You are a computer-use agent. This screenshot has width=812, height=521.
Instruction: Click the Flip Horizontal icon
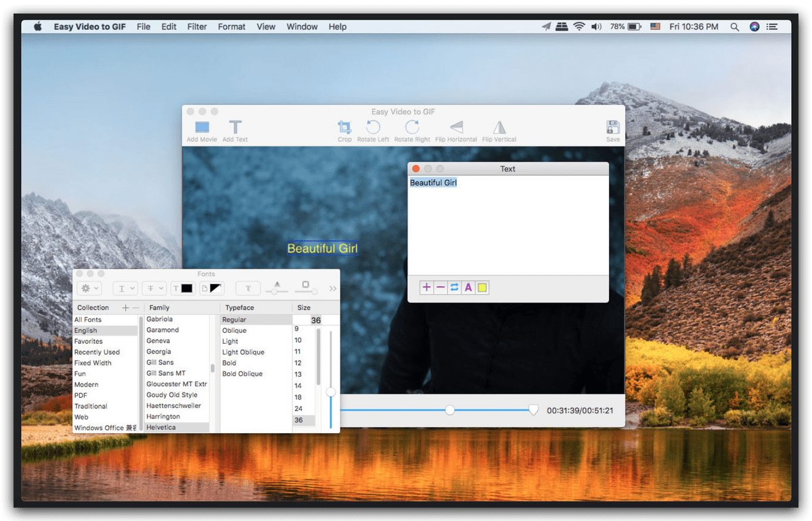(457, 127)
